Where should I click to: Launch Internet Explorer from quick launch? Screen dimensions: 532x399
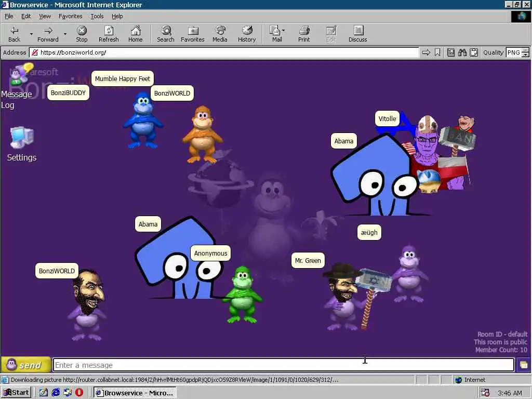click(56, 393)
